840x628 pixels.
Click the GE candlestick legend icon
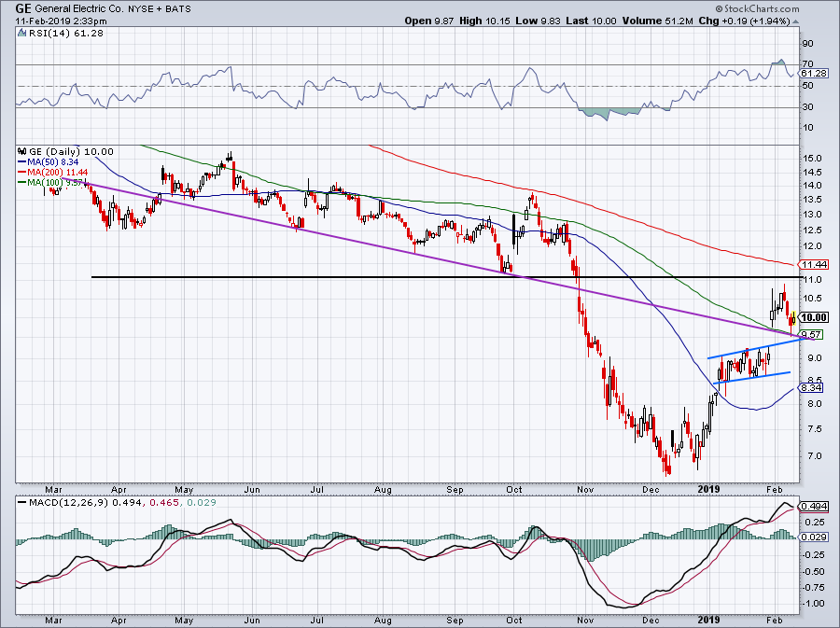(21, 151)
